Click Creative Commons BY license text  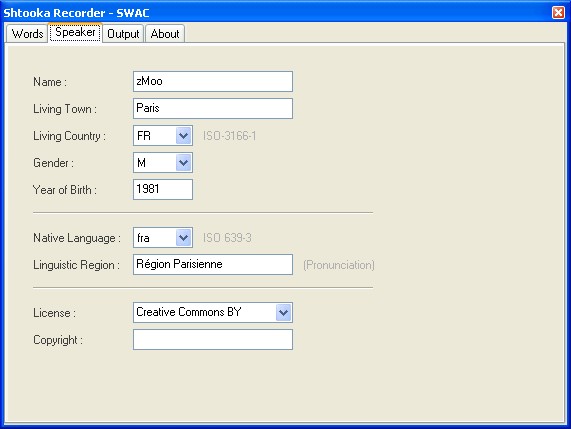189,312
